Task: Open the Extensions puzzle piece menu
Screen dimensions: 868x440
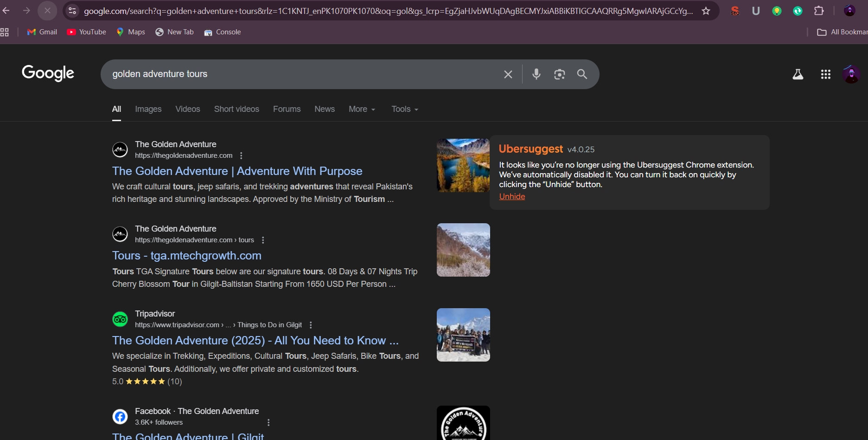Action: tap(819, 11)
